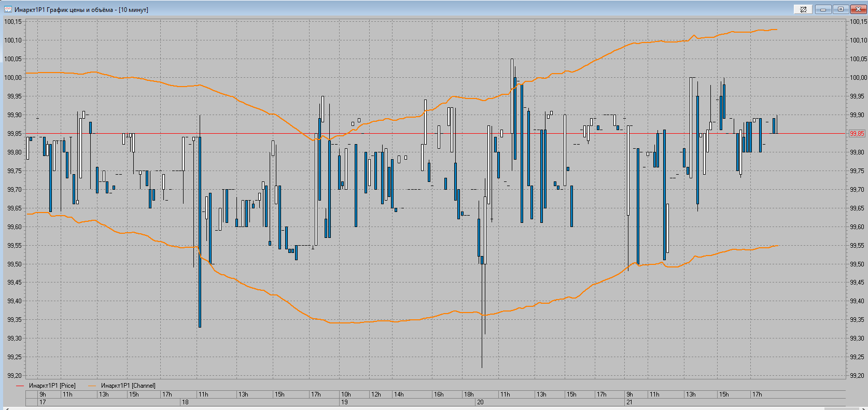Click the unlink chart icon in title bar
Screen dimensions: 868x410
pyautogui.click(x=803, y=9)
